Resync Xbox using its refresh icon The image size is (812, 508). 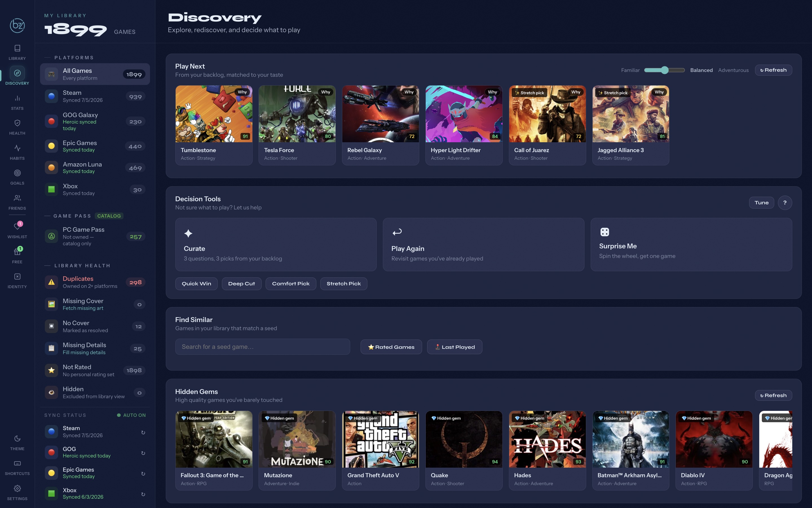143,494
